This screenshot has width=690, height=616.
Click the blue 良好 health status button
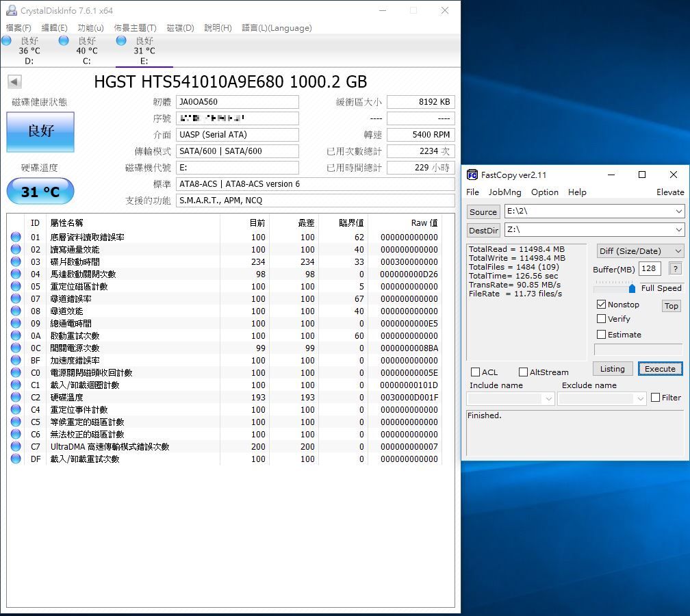coord(40,131)
